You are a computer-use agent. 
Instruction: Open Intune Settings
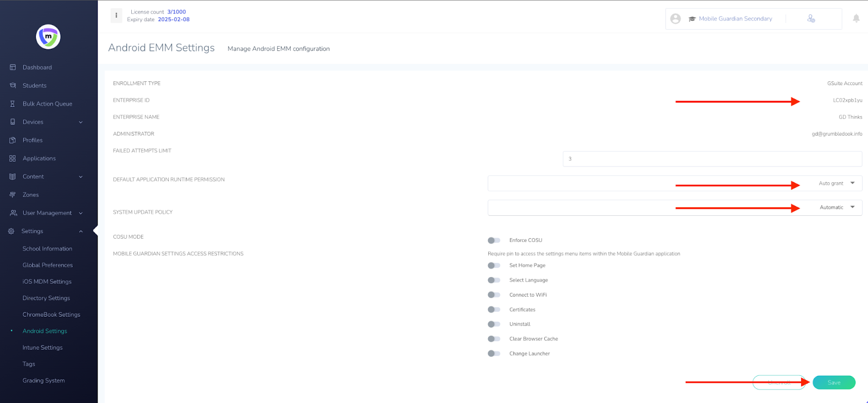click(42, 348)
